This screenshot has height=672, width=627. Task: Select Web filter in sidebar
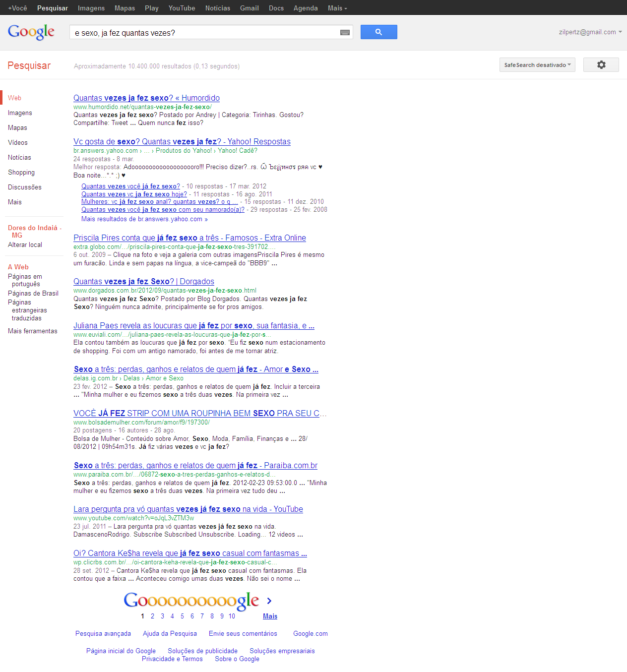pyautogui.click(x=15, y=98)
